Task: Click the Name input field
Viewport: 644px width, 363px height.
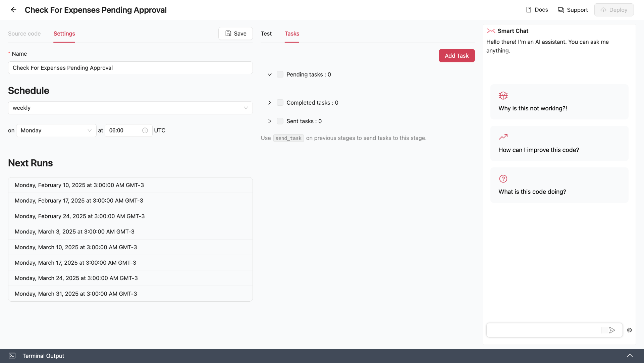Action: pyautogui.click(x=130, y=68)
